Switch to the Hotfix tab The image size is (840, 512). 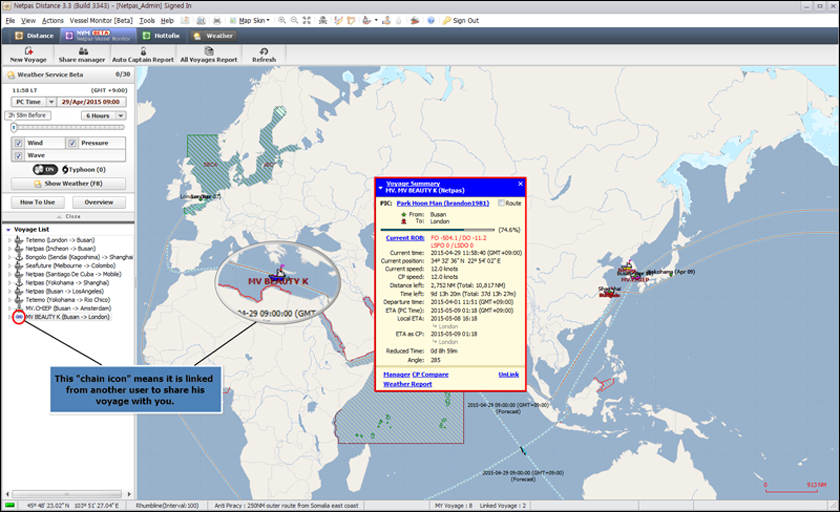(161, 36)
